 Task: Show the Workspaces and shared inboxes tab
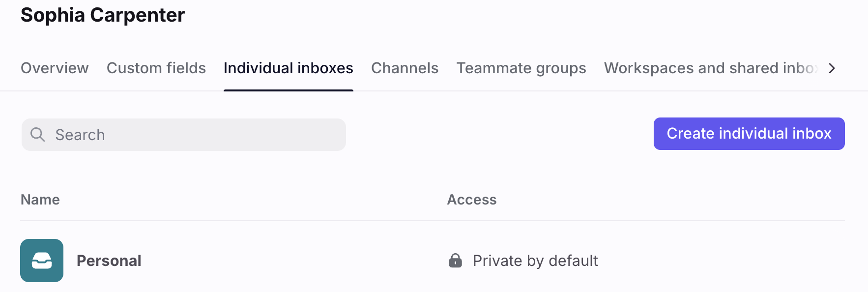pos(711,68)
